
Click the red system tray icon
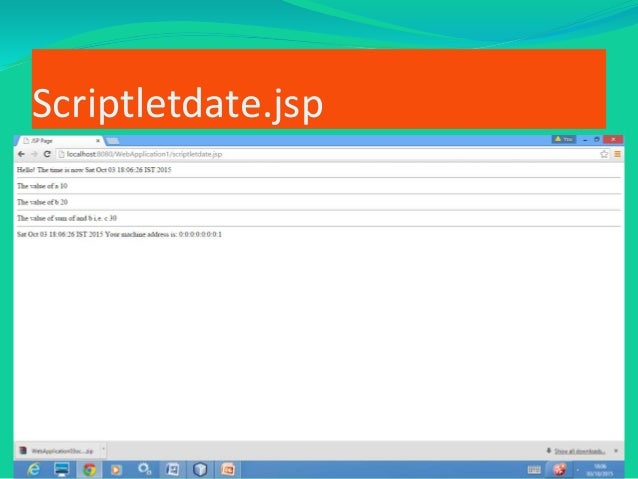point(559,470)
